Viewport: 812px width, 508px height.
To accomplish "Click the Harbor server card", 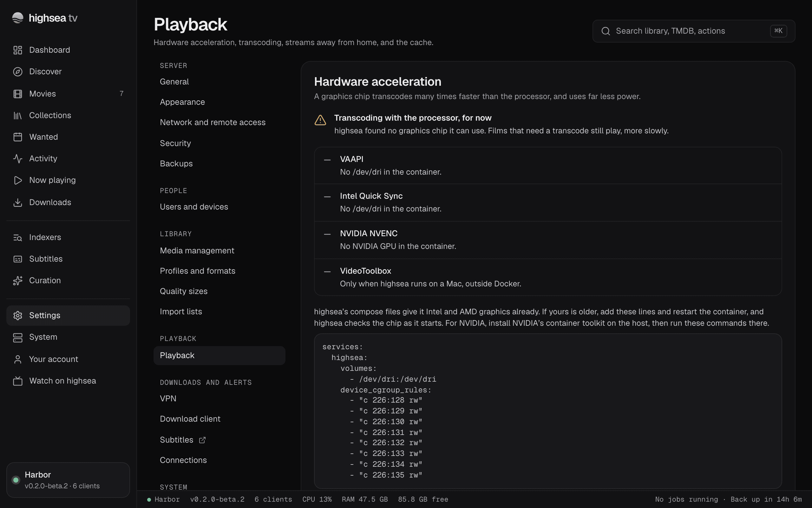I will click(68, 480).
